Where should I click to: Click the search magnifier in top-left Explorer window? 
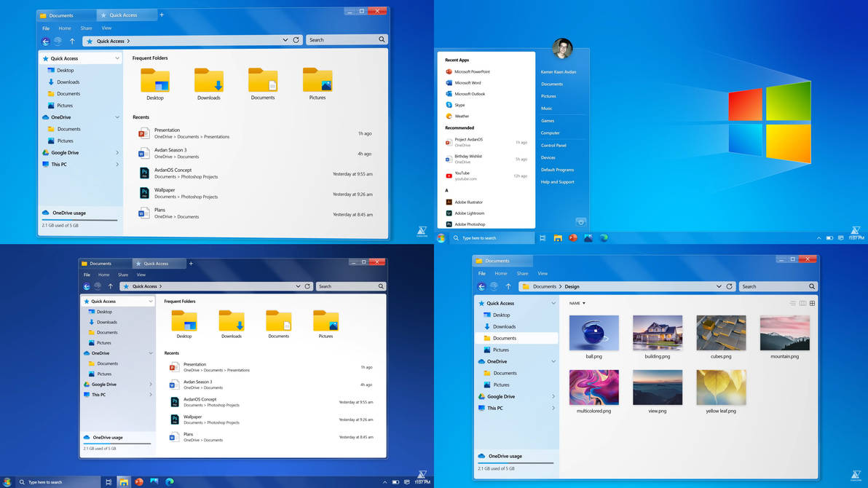382,40
